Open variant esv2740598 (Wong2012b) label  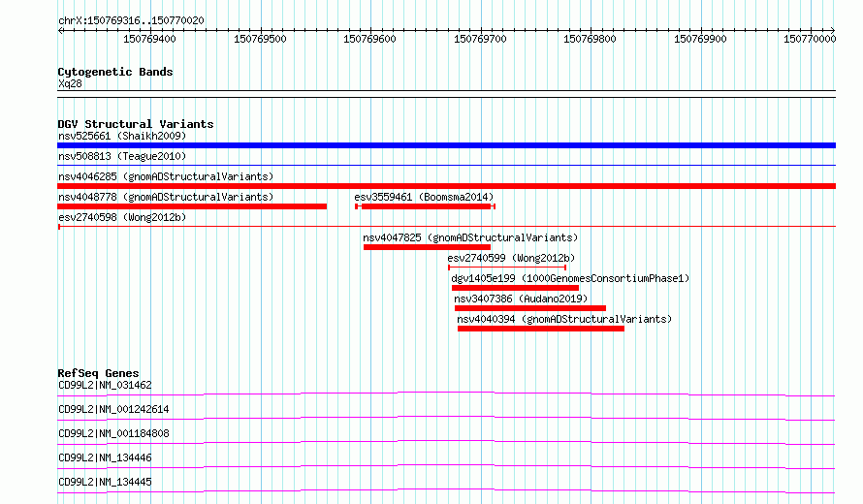click(122, 217)
